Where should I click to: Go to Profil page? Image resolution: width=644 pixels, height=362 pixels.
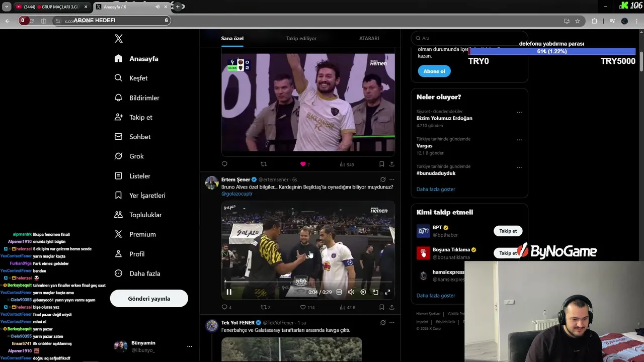point(129,254)
